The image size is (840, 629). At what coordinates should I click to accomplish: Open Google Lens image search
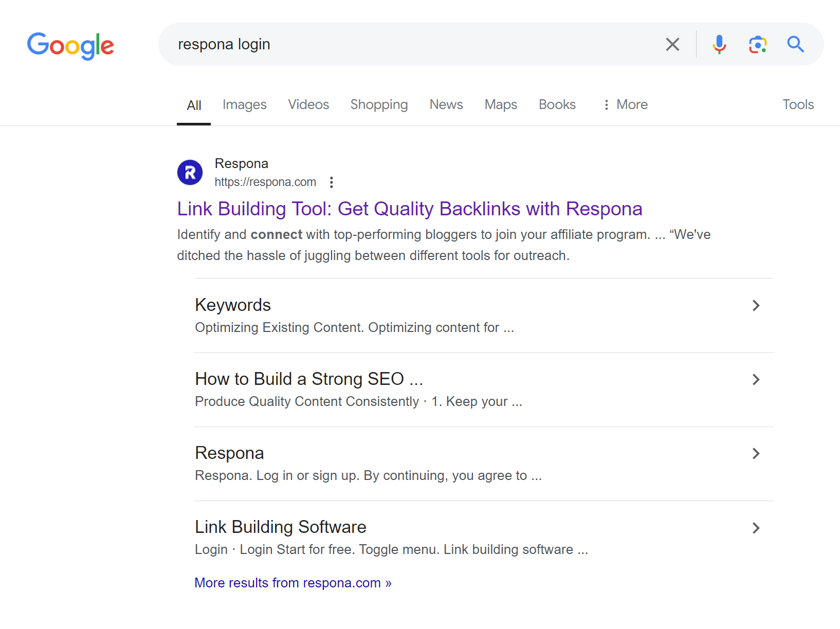[758, 44]
